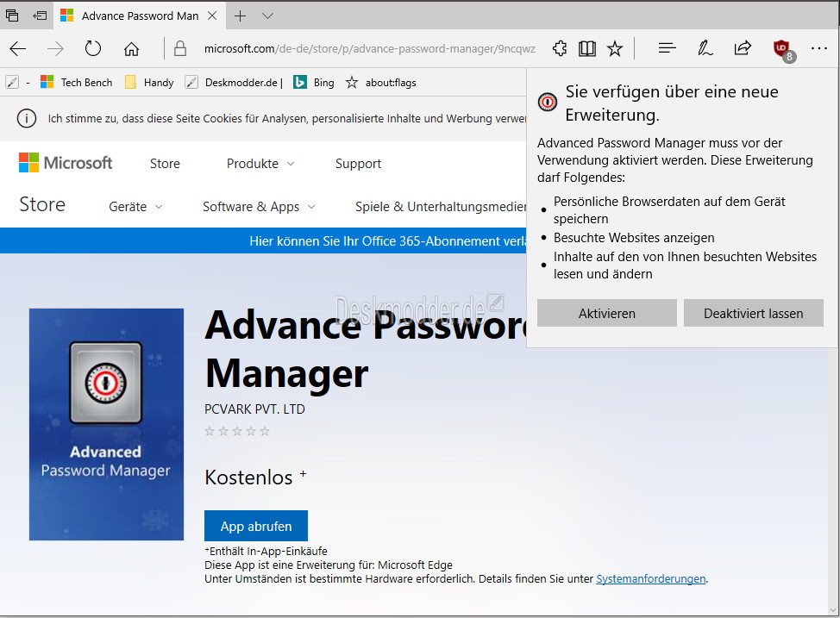Click PCVARK PVT. LTD publisher name
The width and height of the screenshot is (840, 618).
[254, 409]
